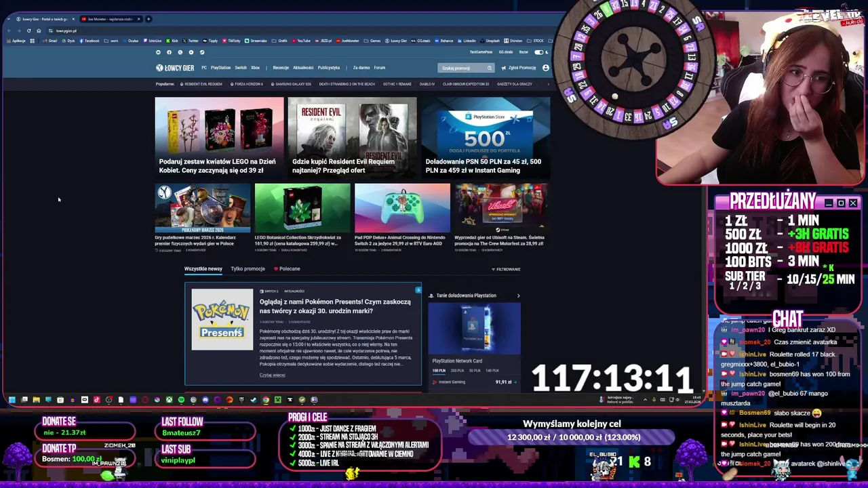Open the RESIDENT EVIL REQUIEM popular tag

click(201, 84)
